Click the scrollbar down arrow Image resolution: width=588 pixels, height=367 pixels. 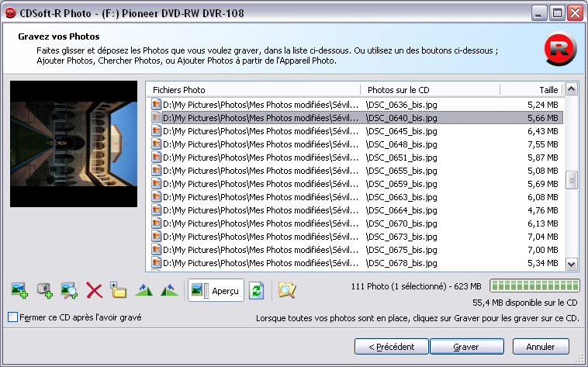(x=571, y=264)
